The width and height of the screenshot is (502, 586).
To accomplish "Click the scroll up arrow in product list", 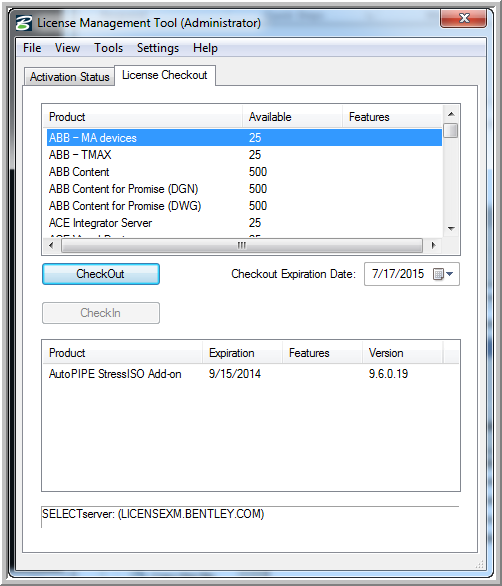I will pos(451,114).
